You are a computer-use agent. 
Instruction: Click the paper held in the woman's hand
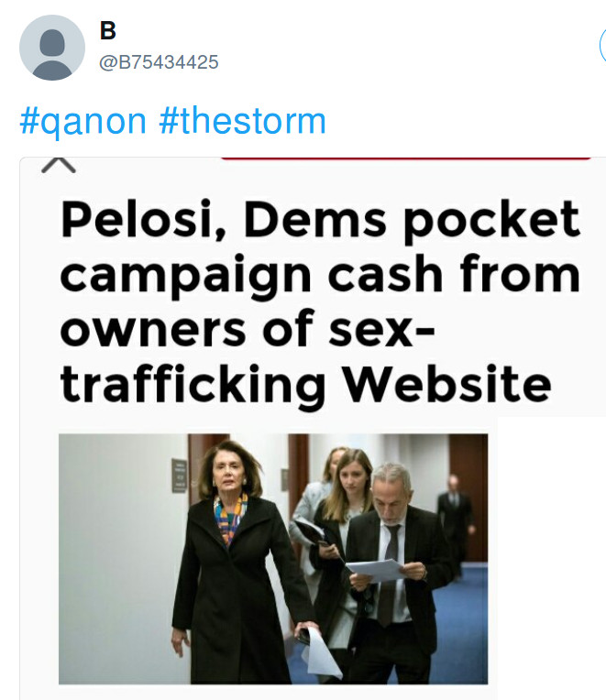tap(321, 653)
